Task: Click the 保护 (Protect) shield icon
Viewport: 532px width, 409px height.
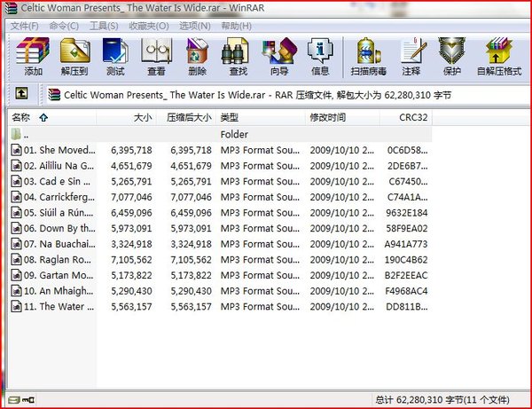Action: [451, 57]
